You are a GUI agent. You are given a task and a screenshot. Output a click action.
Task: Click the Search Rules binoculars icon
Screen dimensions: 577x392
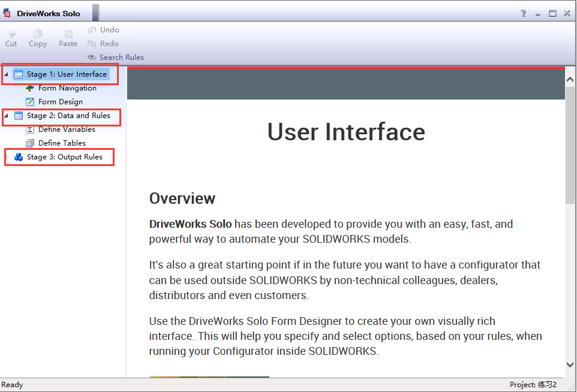[92, 58]
